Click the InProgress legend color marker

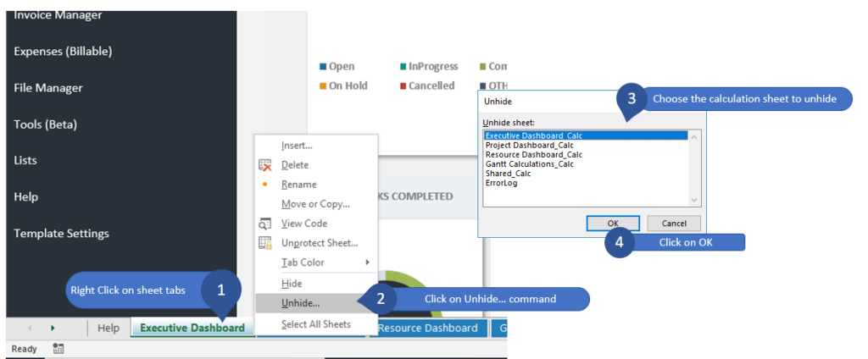pyautogui.click(x=403, y=67)
